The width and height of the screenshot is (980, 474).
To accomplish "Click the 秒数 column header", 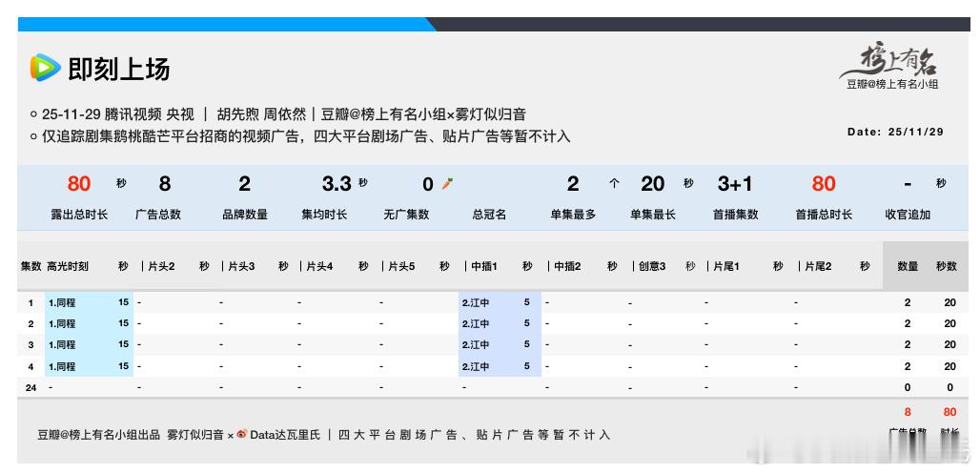I will [x=947, y=266].
